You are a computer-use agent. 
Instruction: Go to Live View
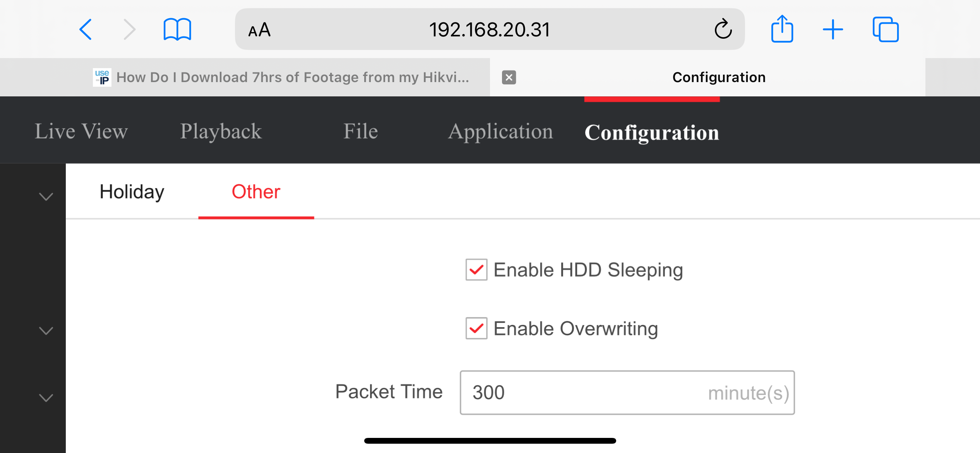[x=81, y=131]
